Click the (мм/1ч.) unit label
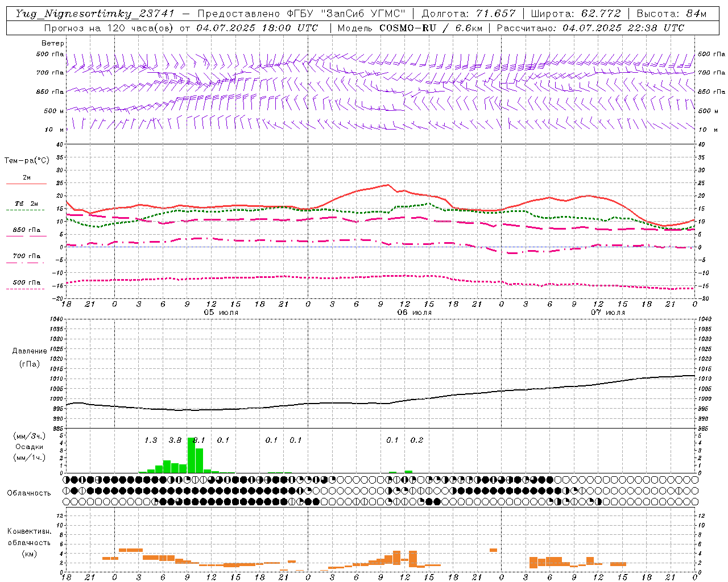The image size is (728, 582). pos(30,458)
